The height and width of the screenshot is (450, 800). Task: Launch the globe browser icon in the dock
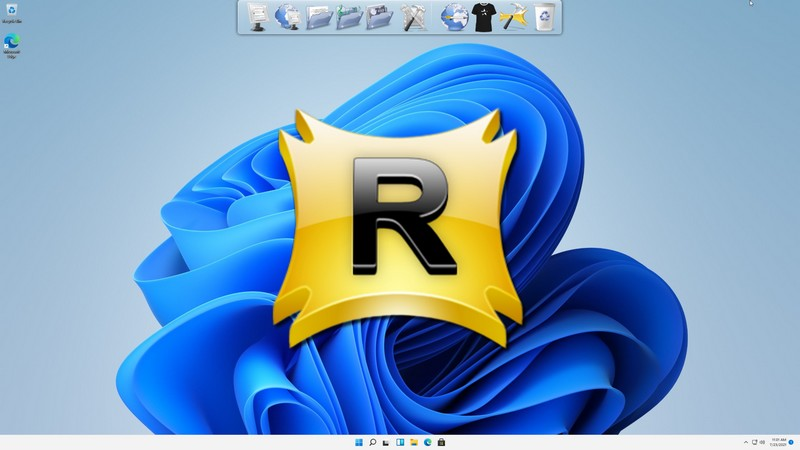[x=453, y=17]
